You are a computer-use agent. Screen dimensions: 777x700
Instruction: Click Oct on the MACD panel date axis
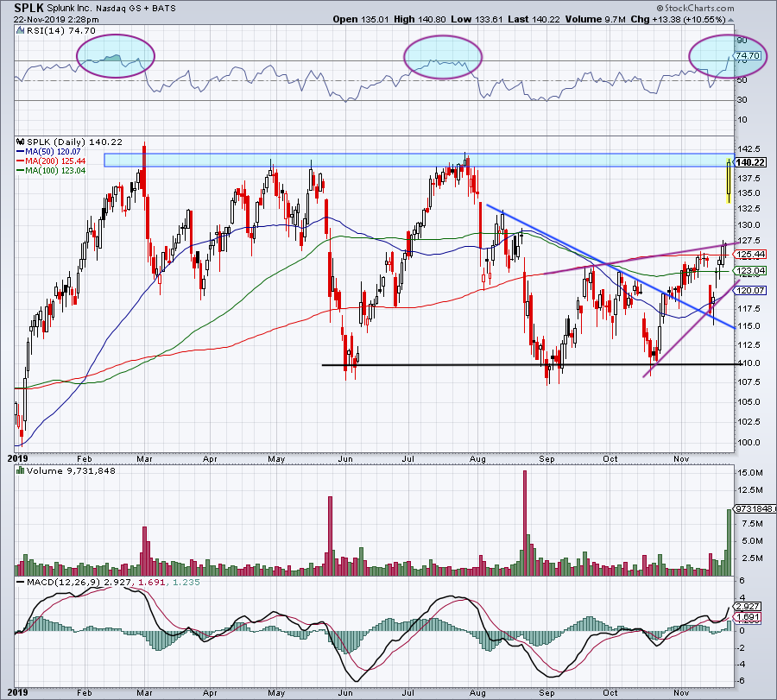pos(610,692)
